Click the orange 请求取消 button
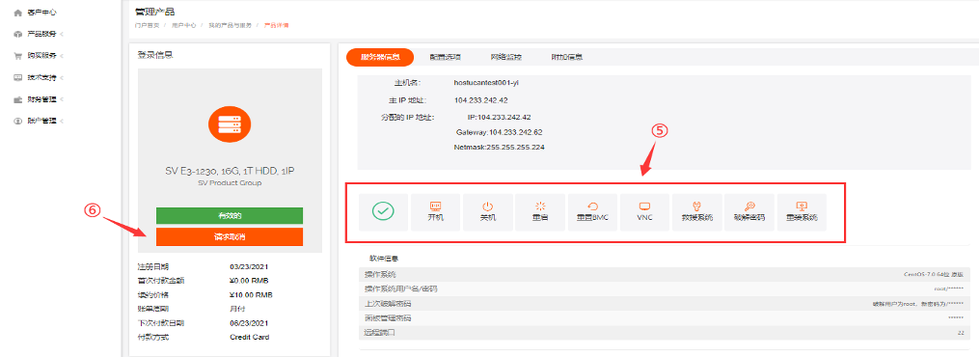The width and height of the screenshot is (980, 357). click(x=230, y=237)
